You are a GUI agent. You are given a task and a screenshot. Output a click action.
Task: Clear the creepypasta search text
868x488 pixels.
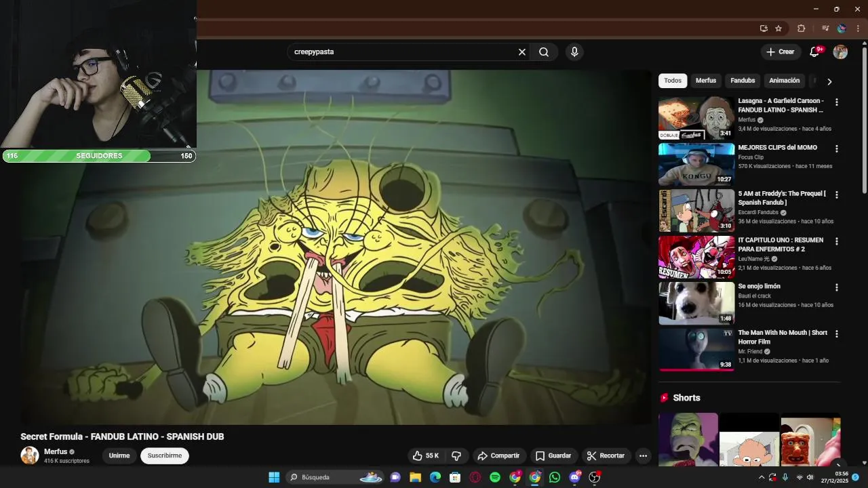tap(522, 52)
